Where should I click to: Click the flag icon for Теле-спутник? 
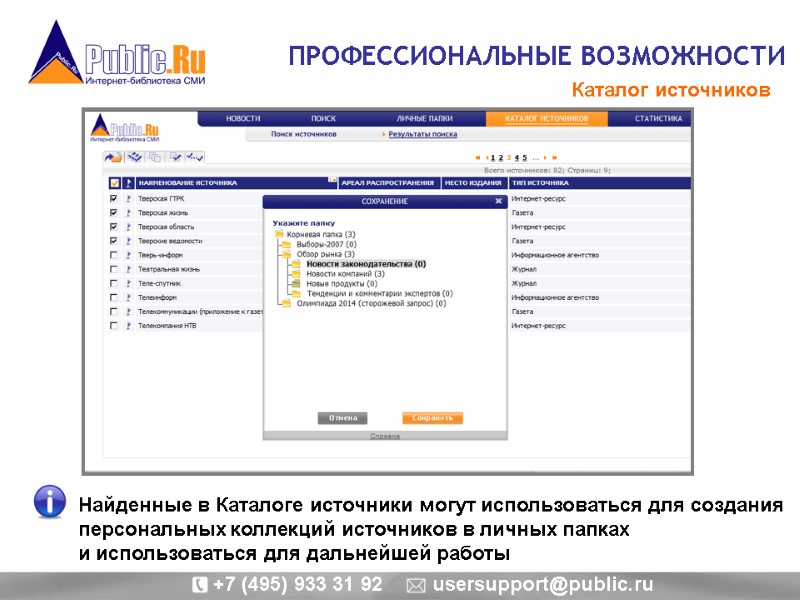click(x=129, y=283)
